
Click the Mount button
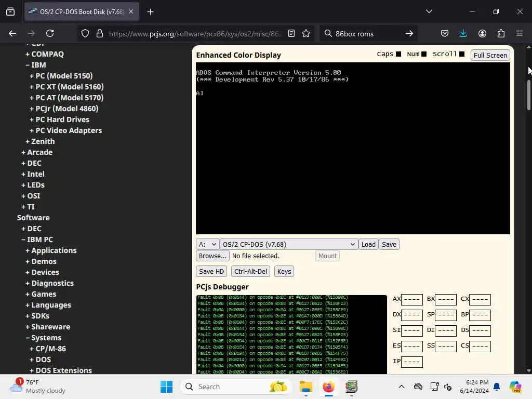point(327,256)
